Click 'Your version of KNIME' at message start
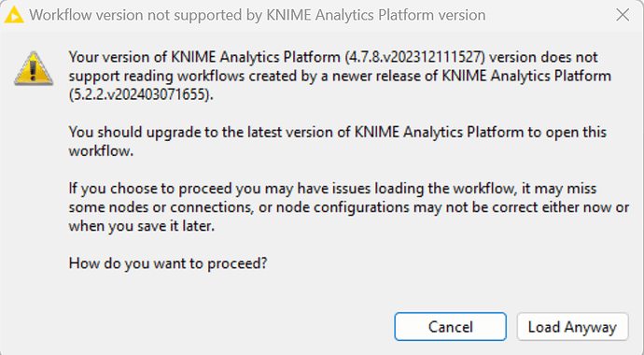Image resolution: width=644 pixels, height=355 pixels. [142, 57]
